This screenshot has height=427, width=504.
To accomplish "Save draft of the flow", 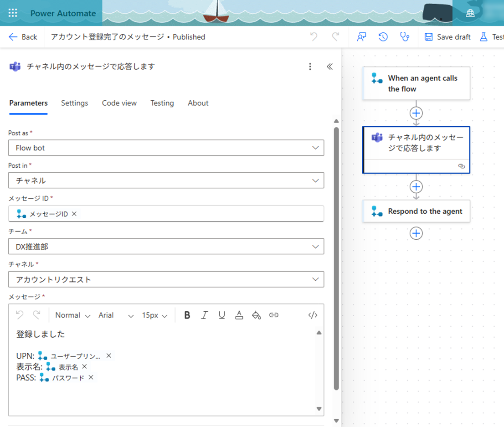I will tap(447, 37).
